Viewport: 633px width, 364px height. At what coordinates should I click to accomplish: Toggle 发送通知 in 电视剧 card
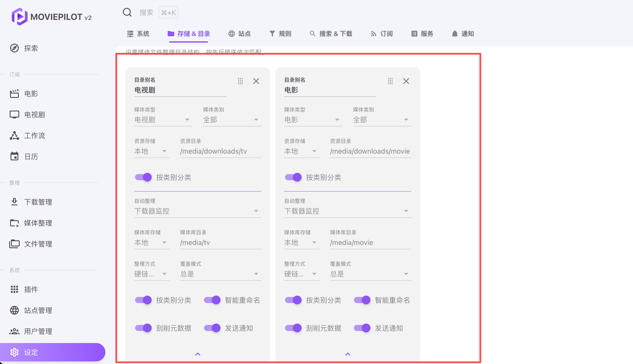point(212,328)
